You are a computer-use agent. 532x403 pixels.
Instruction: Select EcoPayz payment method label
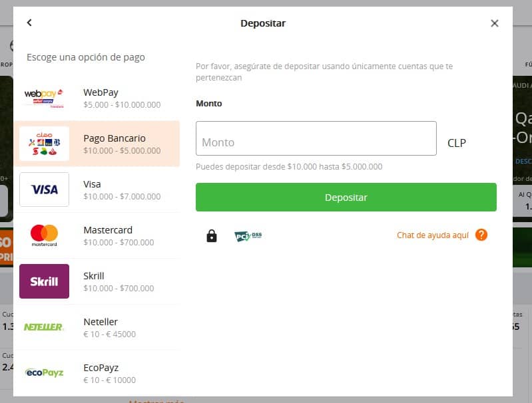click(x=101, y=368)
